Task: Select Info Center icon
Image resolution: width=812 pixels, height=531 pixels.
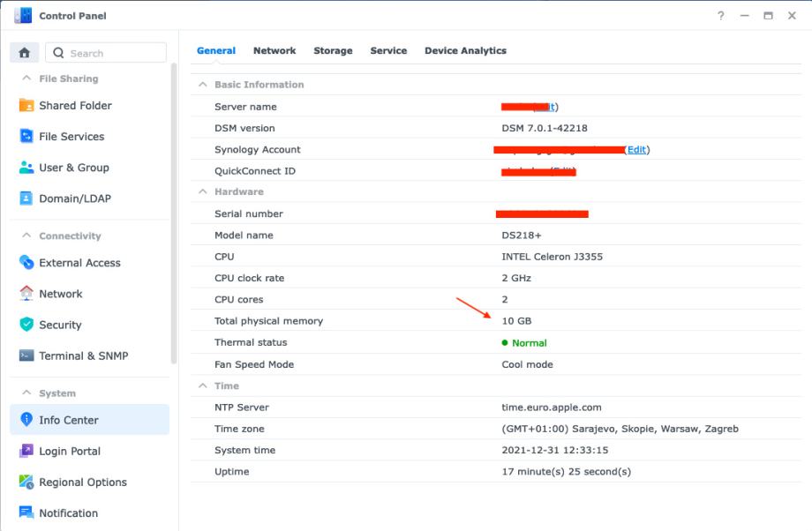Action: point(26,419)
